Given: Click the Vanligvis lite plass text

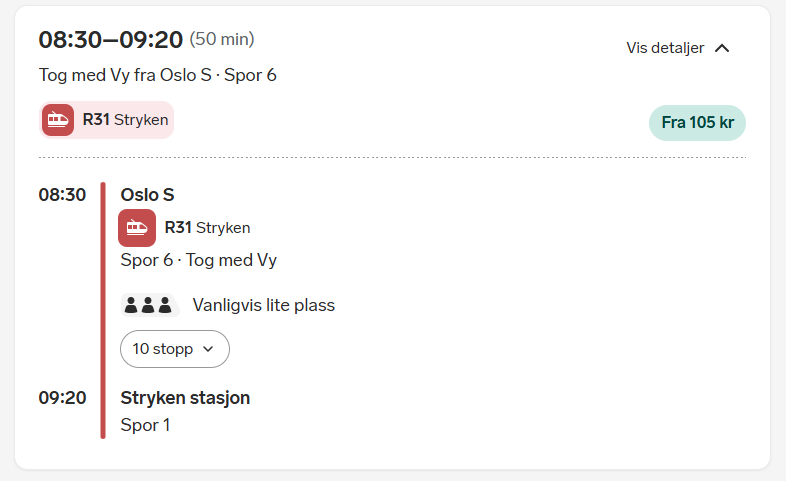Looking at the screenshot, I should [x=263, y=305].
